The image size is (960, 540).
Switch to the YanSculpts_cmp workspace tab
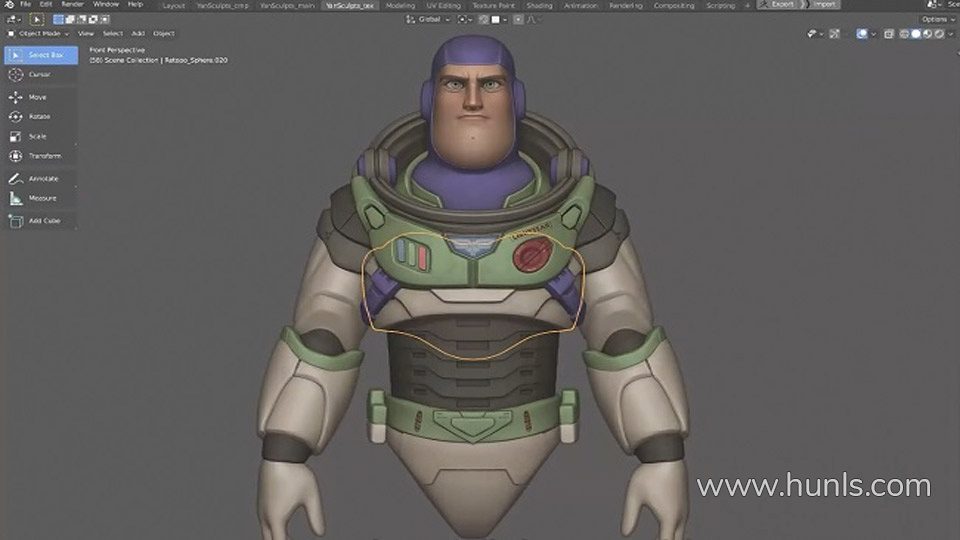point(223,6)
